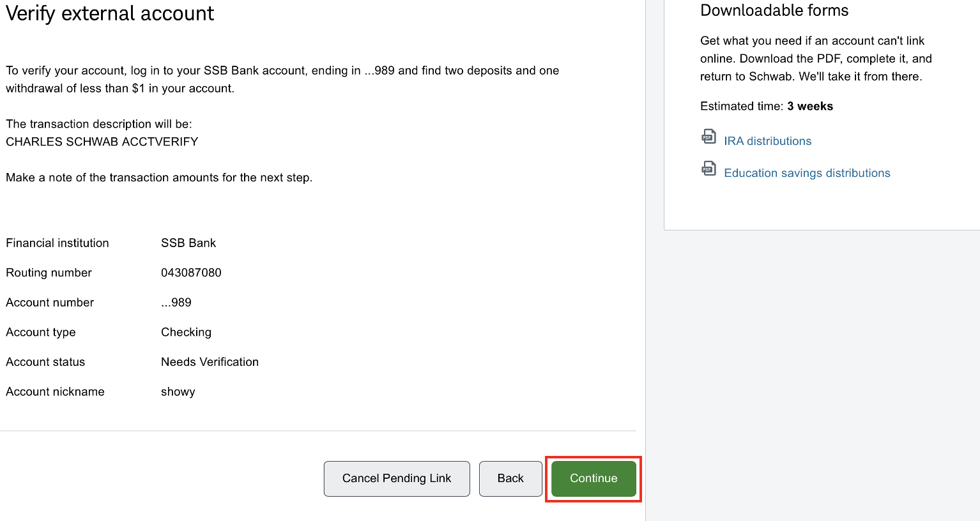Click the account nickname value 'showy'
The width and height of the screenshot is (980, 521).
point(178,392)
